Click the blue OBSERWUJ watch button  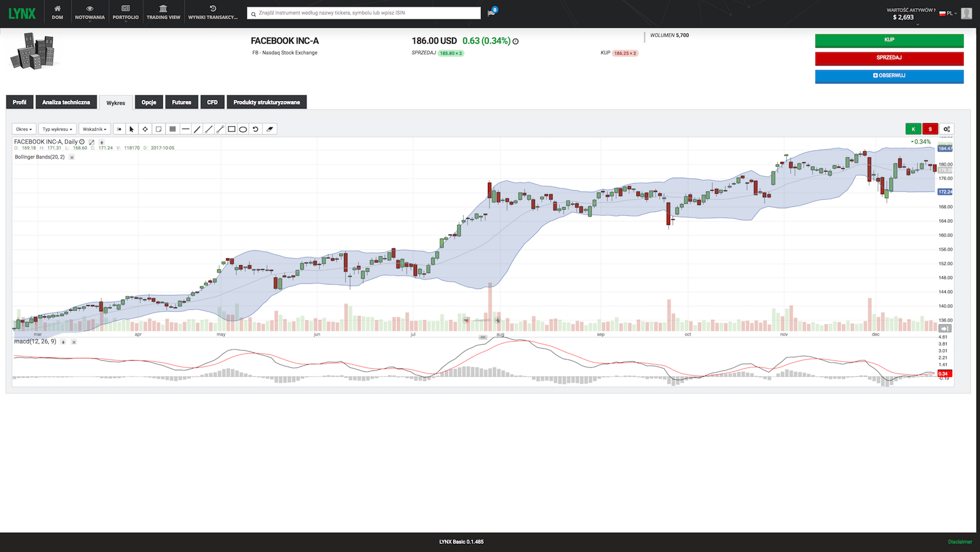pyautogui.click(x=889, y=76)
